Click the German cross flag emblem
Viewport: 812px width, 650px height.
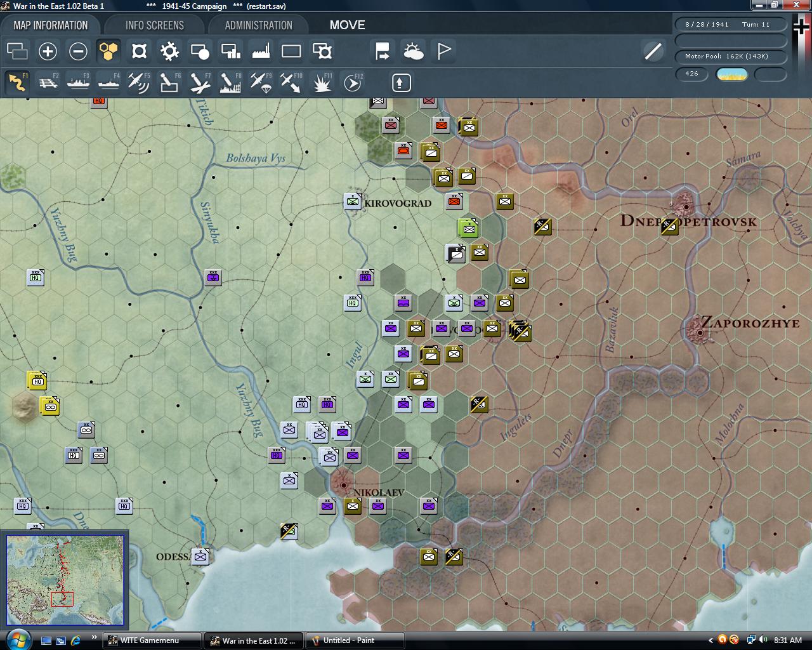(x=801, y=27)
